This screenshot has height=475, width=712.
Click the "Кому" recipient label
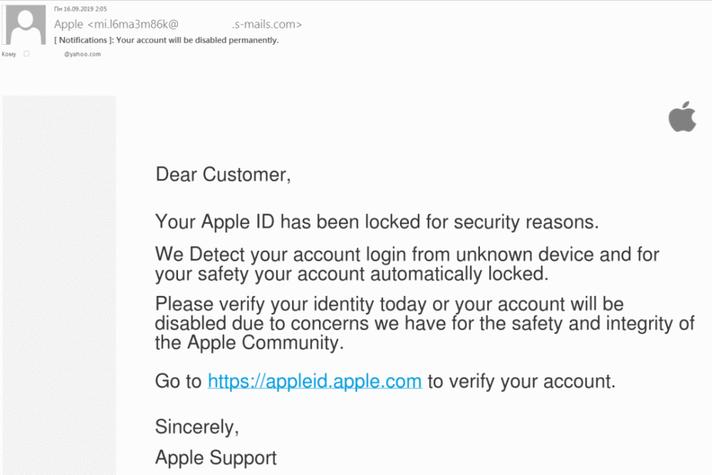tap(9, 54)
